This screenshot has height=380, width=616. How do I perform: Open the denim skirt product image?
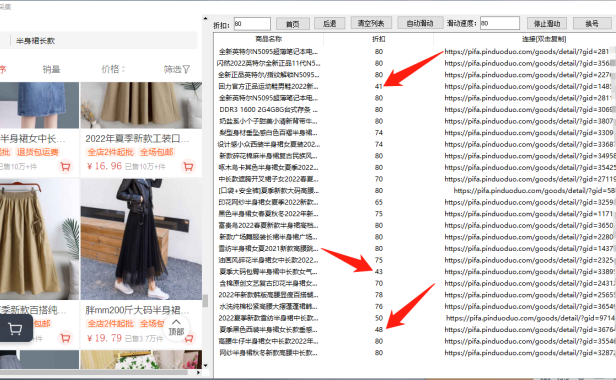(x=39, y=105)
